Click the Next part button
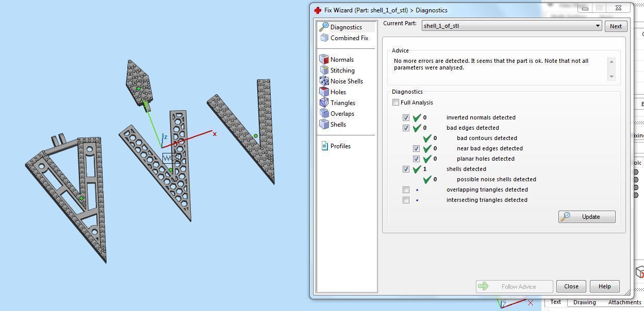 point(616,26)
